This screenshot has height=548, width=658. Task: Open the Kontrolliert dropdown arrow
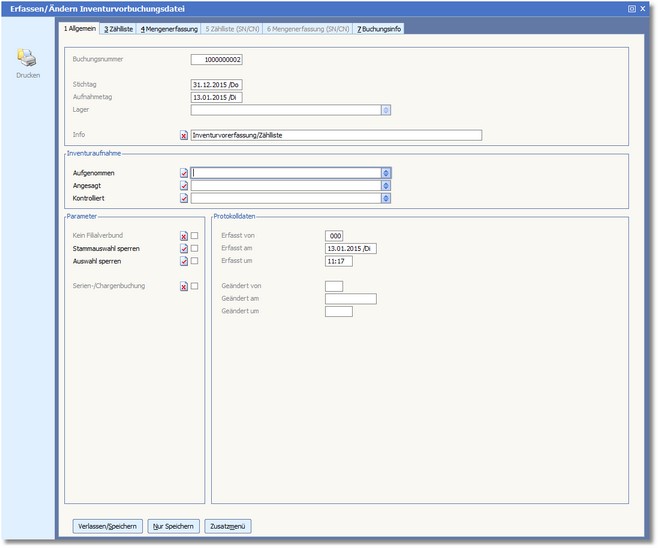pyautogui.click(x=386, y=199)
